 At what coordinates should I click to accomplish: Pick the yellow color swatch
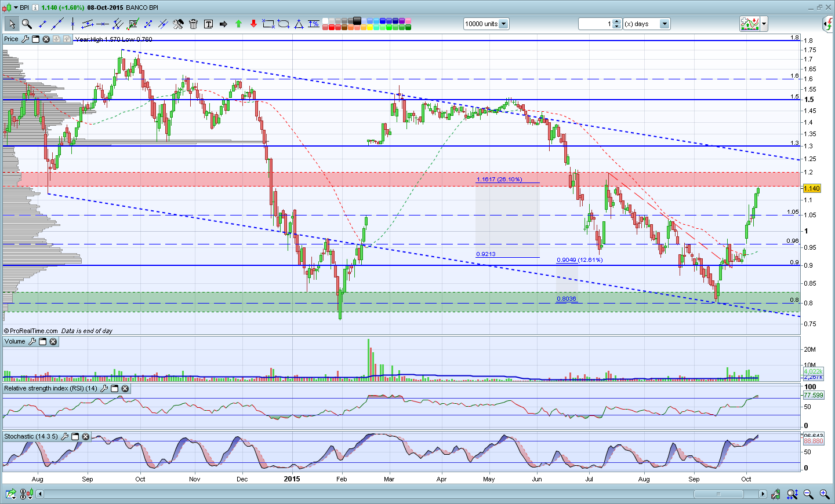(x=370, y=27)
